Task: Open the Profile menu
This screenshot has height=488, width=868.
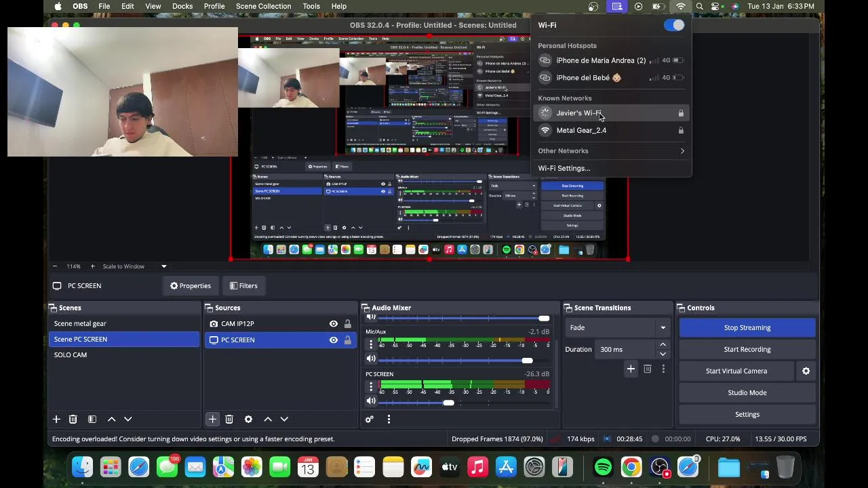Action: (x=214, y=6)
